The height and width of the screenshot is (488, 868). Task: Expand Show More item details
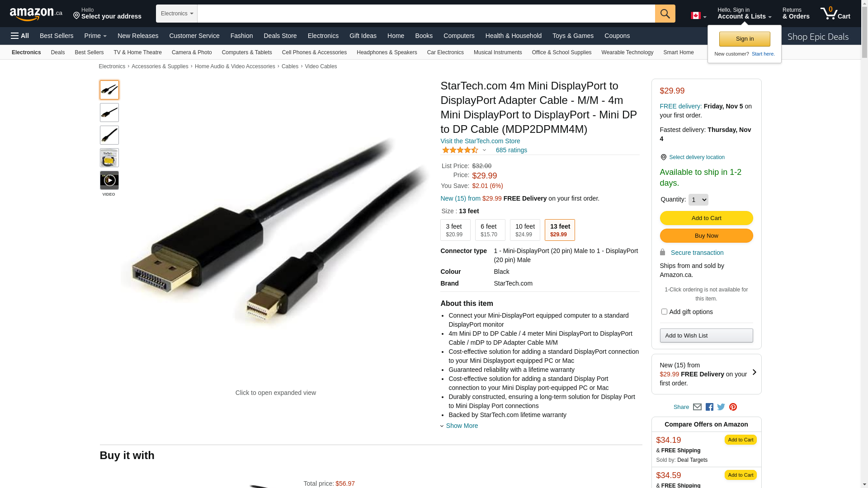462,426
